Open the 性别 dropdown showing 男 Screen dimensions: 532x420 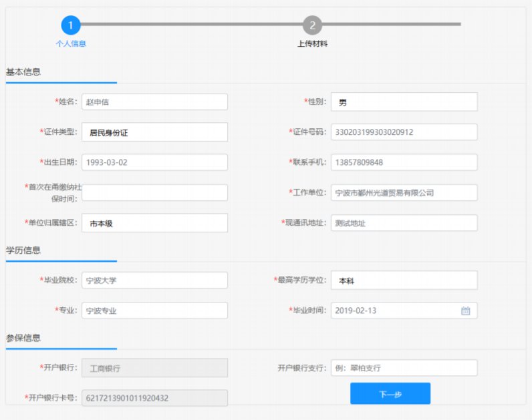404,102
